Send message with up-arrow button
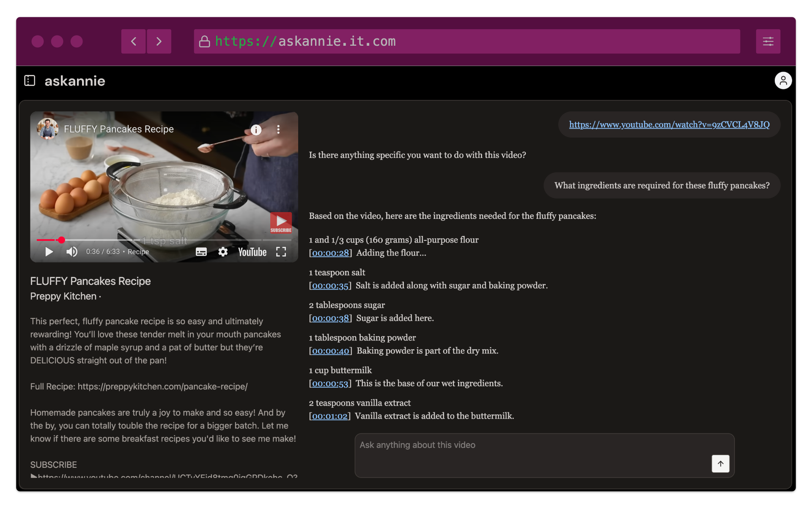 (720, 464)
